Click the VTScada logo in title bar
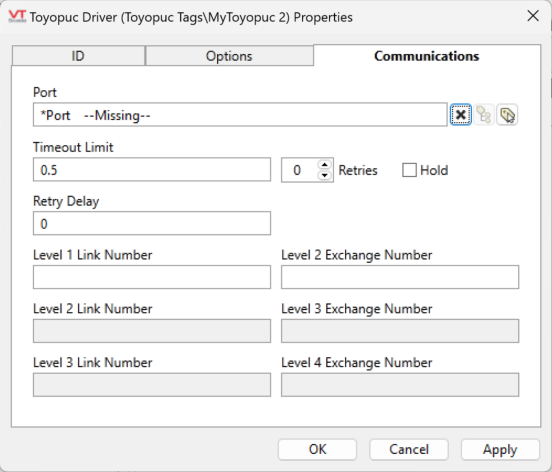This screenshot has height=472, width=552. (x=17, y=16)
